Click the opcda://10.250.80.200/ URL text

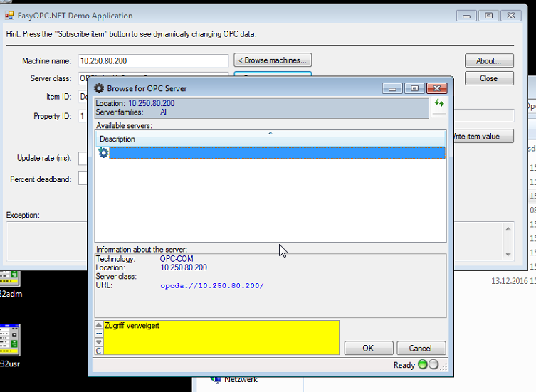(212, 285)
